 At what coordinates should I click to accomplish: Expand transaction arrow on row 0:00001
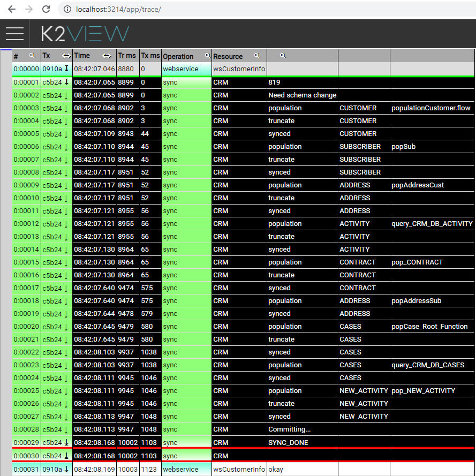click(x=66, y=82)
